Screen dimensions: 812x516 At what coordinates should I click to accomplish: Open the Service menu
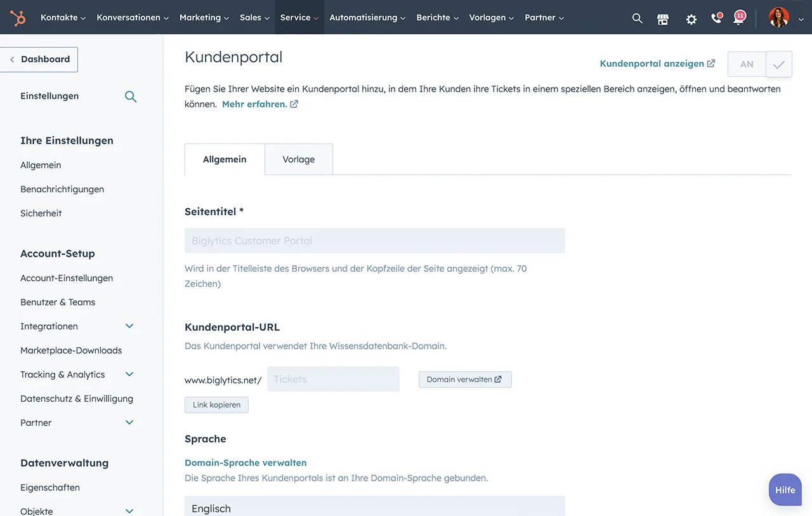pyautogui.click(x=296, y=17)
